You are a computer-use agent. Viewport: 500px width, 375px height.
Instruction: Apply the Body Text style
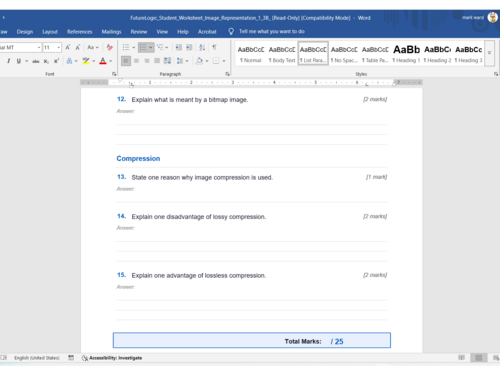(282, 53)
